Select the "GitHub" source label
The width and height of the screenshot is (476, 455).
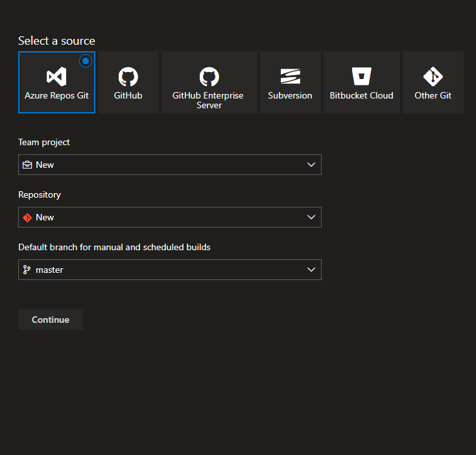click(x=128, y=95)
